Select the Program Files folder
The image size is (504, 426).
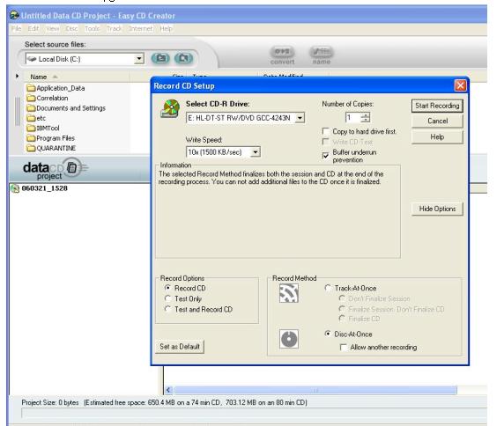[51, 138]
